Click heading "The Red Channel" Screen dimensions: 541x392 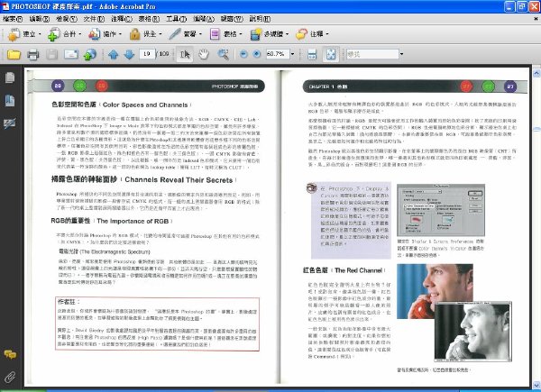(x=359, y=270)
